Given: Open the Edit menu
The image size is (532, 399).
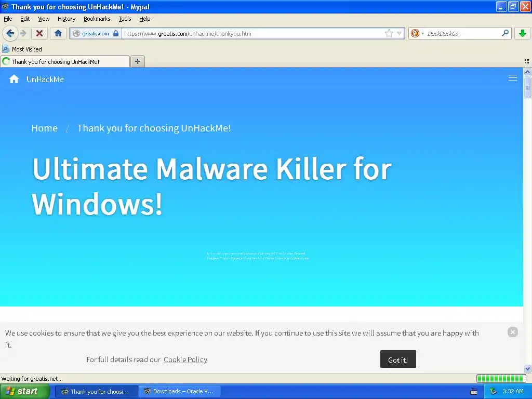Looking at the screenshot, I should (25, 19).
